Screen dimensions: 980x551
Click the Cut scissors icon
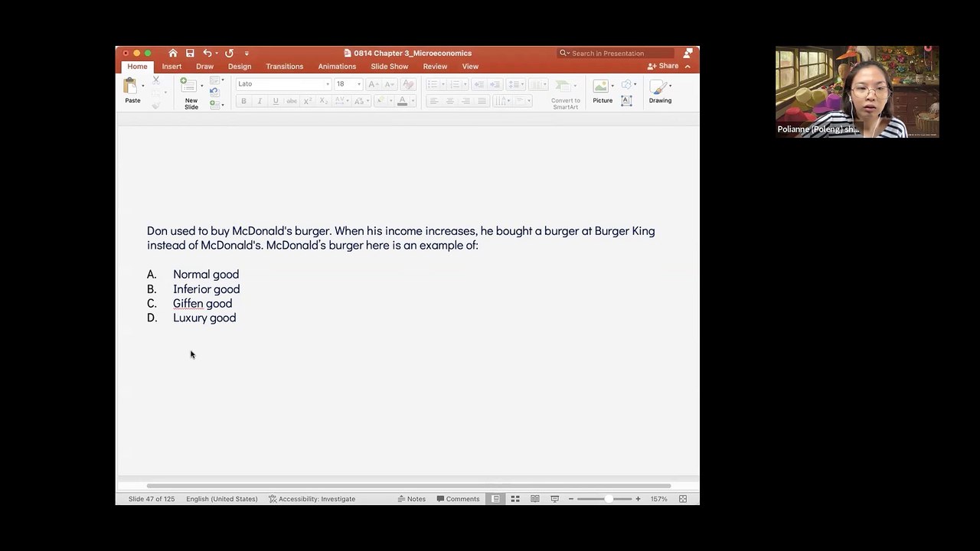(x=156, y=80)
